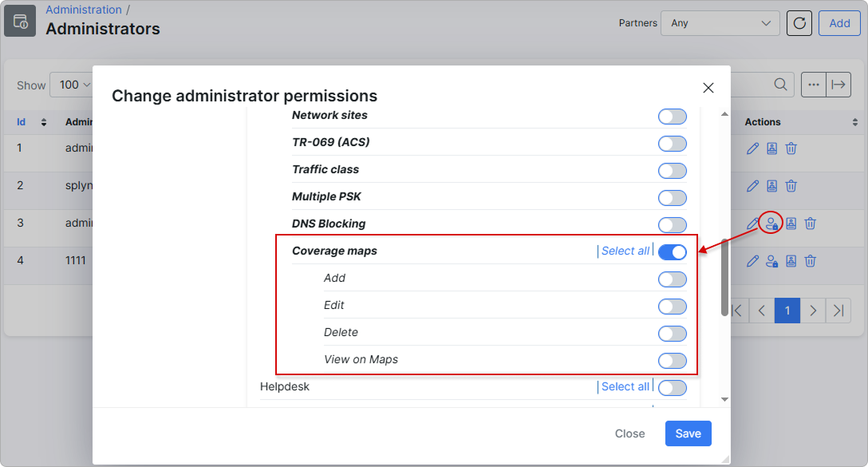Screen dimensions: 868x467
Task: Click the table search input field
Action: [761, 85]
